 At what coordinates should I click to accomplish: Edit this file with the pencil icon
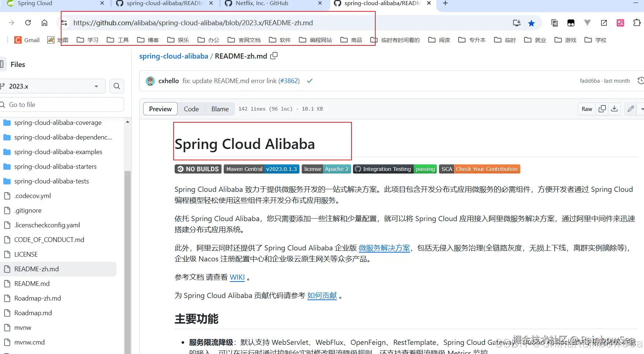[x=631, y=109]
